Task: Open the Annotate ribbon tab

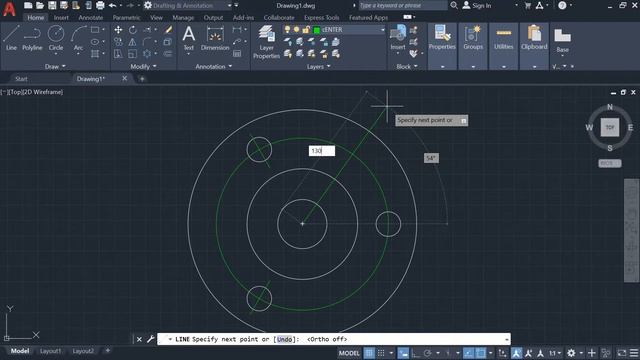Action: 91,18
